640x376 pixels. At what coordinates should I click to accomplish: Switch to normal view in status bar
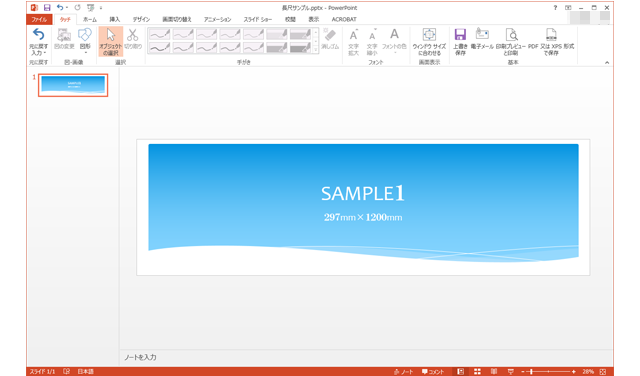460,372
